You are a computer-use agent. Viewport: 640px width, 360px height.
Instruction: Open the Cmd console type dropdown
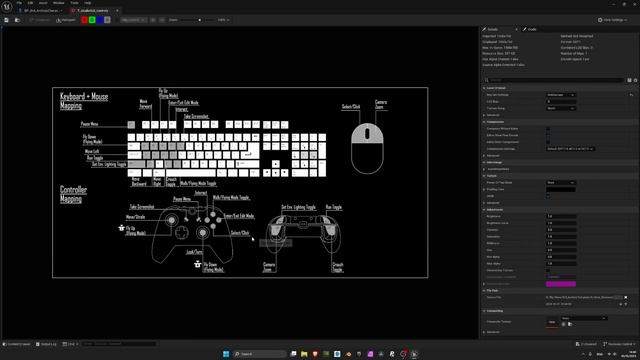pos(70,344)
